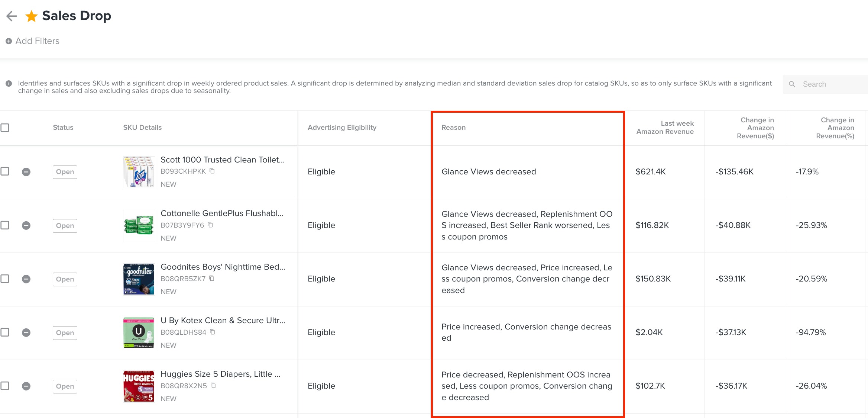
Task: Copy ASIN B093CKHPKK with copy icon
Action: click(x=212, y=171)
